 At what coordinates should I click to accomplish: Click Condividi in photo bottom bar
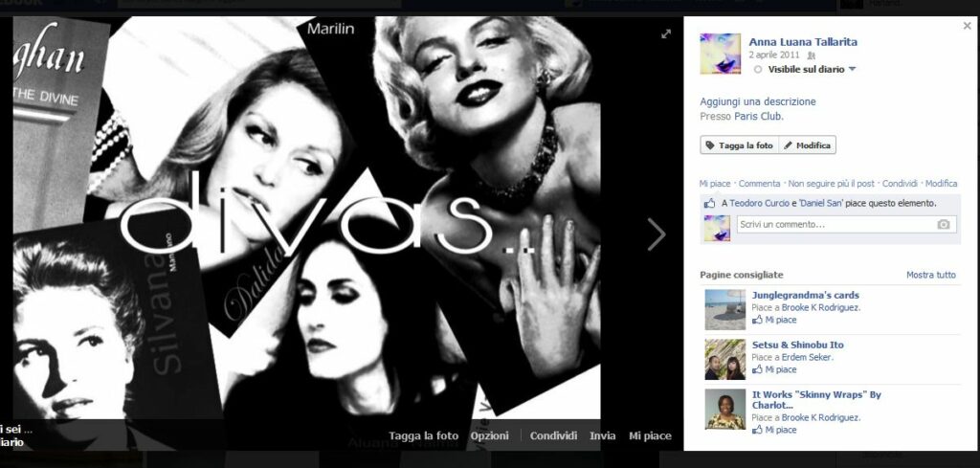click(x=553, y=436)
